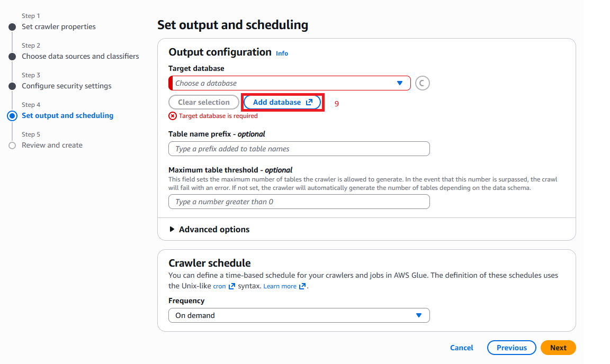The width and height of the screenshot is (610, 364).
Task: Click the external link icon on Add database
Action: point(309,102)
